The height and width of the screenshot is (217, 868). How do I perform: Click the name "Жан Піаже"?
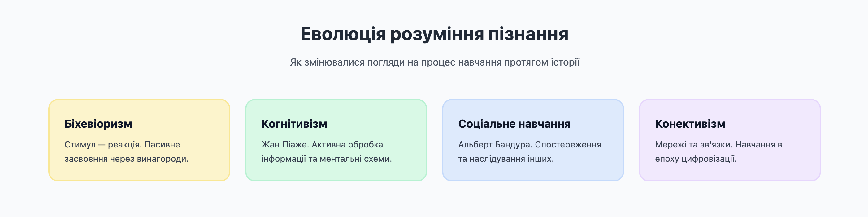pyautogui.click(x=284, y=145)
